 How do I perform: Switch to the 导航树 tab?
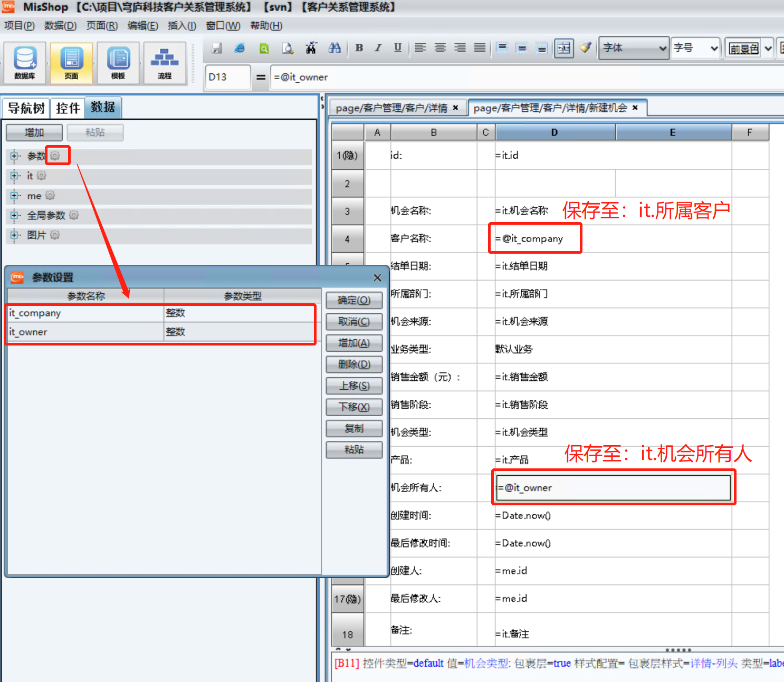click(26, 108)
